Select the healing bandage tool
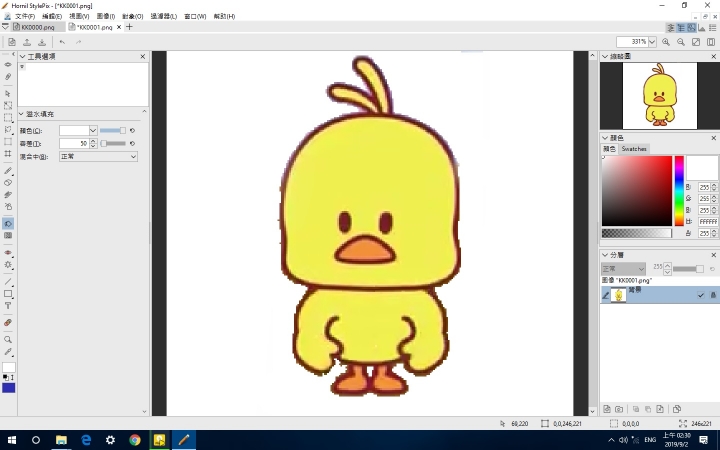The width and height of the screenshot is (720, 450). click(x=8, y=323)
